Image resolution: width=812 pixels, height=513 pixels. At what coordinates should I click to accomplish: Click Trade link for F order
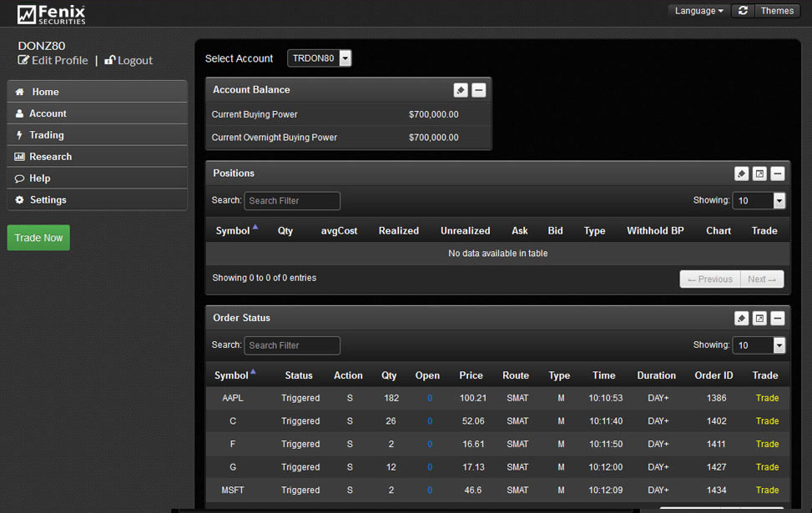point(767,444)
